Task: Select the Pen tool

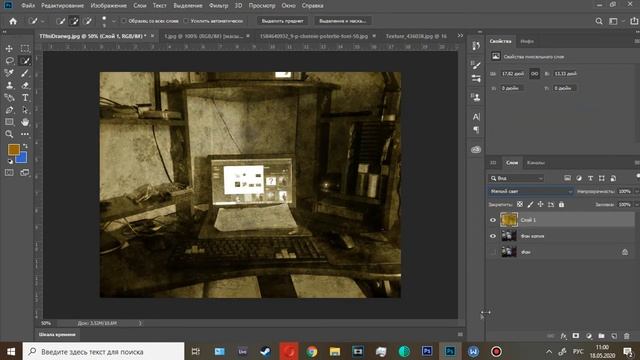Action: [9, 110]
